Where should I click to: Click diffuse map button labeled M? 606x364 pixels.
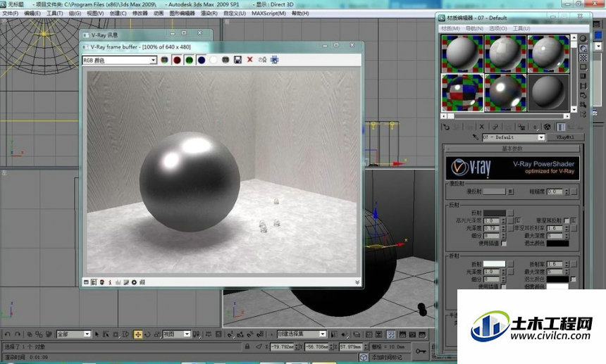tap(511, 192)
